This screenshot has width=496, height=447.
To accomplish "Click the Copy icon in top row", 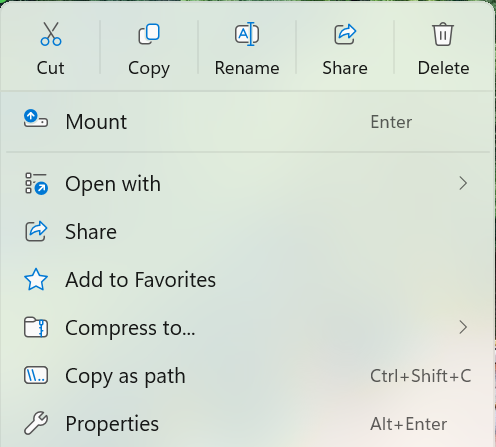I will tap(149, 34).
